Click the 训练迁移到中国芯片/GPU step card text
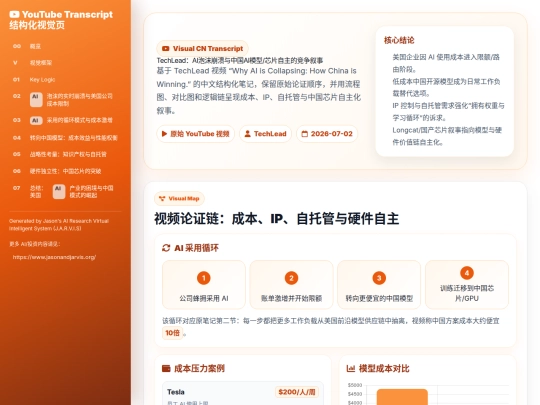The height and width of the screenshot is (405, 540). pos(467,293)
